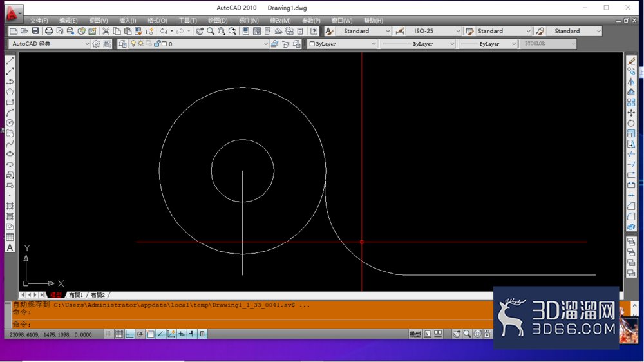
Task: Click the New drawing icon
Action: pyautogui.click(x=14, y=31)
